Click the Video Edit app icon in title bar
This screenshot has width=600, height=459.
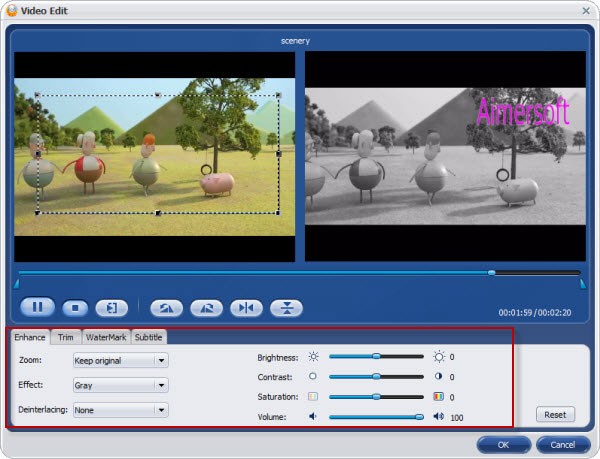tap(12, 11)
